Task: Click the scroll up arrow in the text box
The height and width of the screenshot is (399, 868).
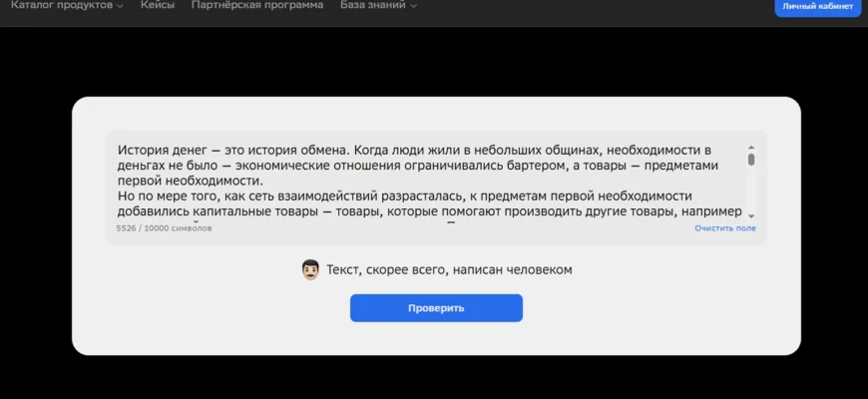Action: coord(751,148)
